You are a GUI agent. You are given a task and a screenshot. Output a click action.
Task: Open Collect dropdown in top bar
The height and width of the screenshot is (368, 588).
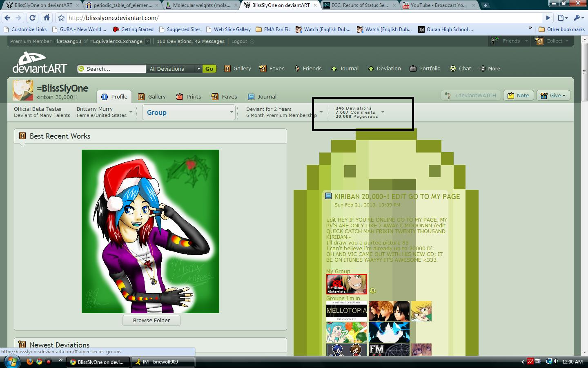552,41
